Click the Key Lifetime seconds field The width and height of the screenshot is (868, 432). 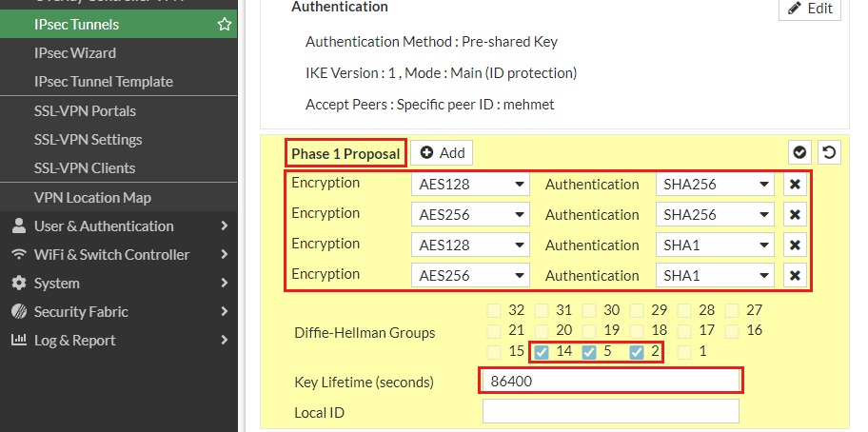(x=610, y=382)
